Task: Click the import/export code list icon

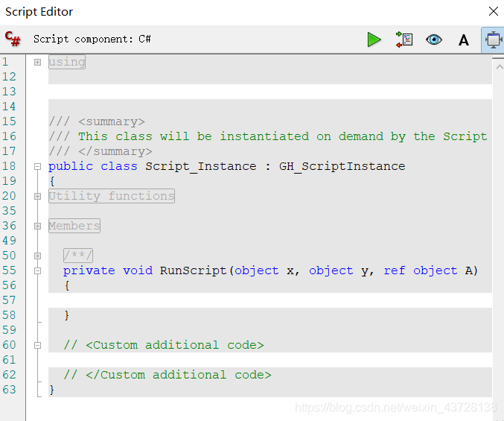Action: (404, 39)
